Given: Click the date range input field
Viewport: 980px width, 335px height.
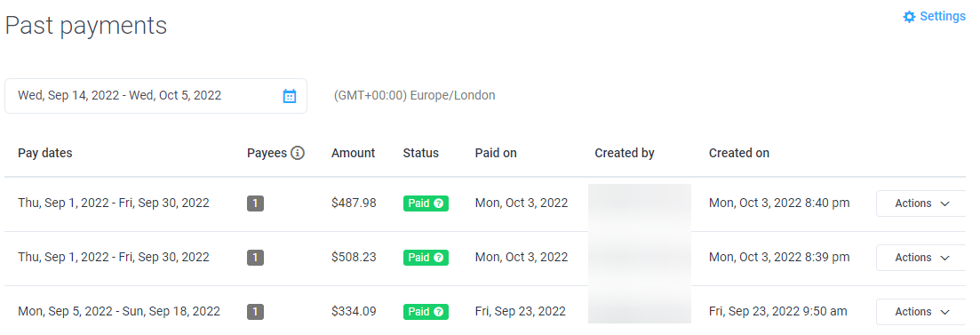Looking at the screenshot, I should [x=155, y=96].
